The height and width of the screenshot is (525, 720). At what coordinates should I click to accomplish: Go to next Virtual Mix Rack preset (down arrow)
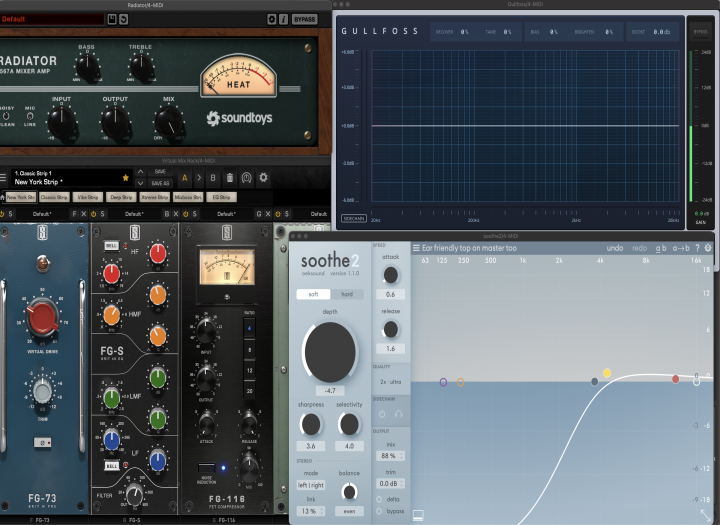[x=141, y=183]
